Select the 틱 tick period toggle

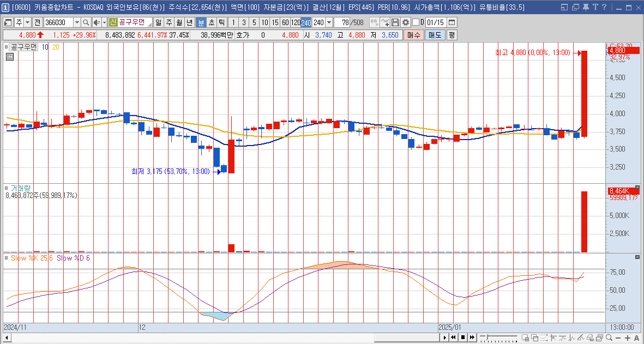[x=221, y=22]
